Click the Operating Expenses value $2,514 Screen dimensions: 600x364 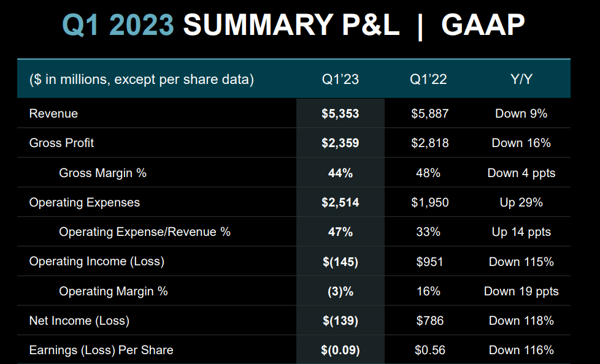[340, 202]
